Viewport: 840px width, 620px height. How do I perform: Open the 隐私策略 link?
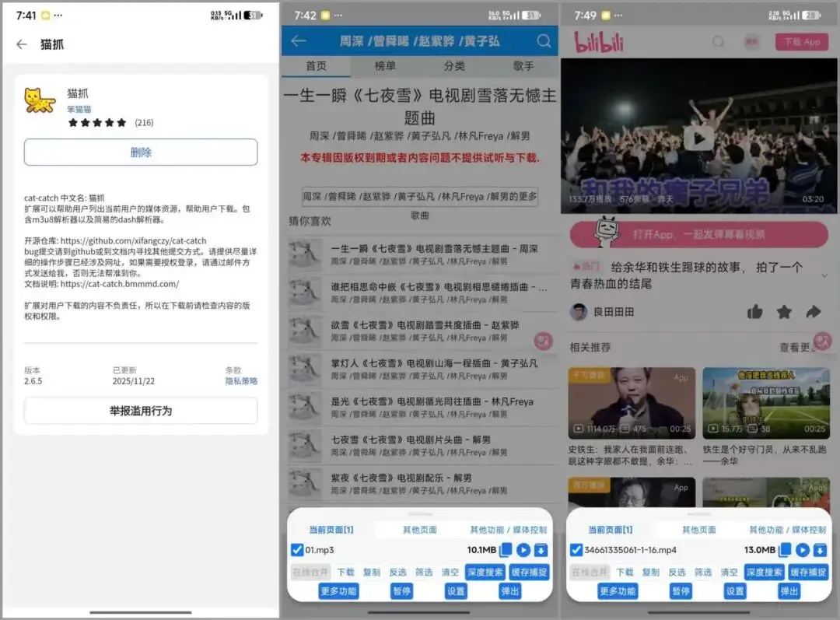point(241,381)
